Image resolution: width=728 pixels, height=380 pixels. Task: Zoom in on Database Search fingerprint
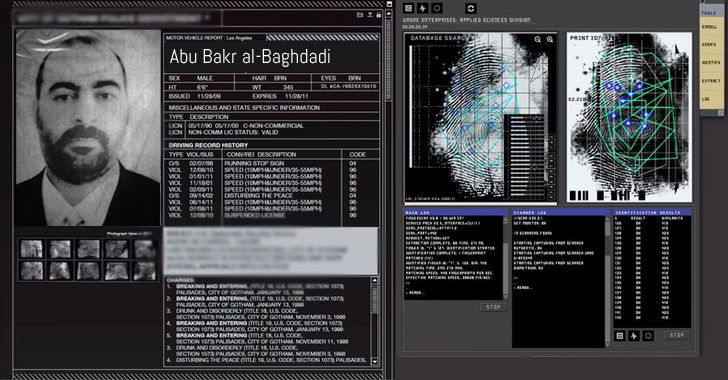pos(550,39)
